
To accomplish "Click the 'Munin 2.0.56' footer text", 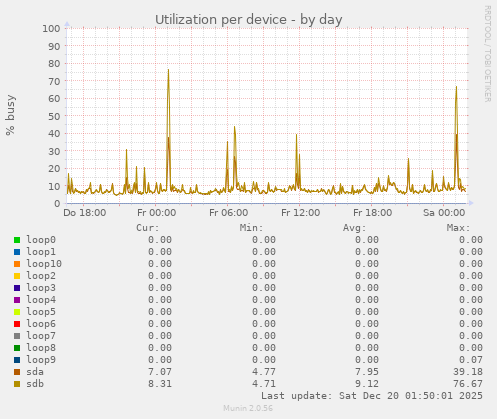I will 248,408.
